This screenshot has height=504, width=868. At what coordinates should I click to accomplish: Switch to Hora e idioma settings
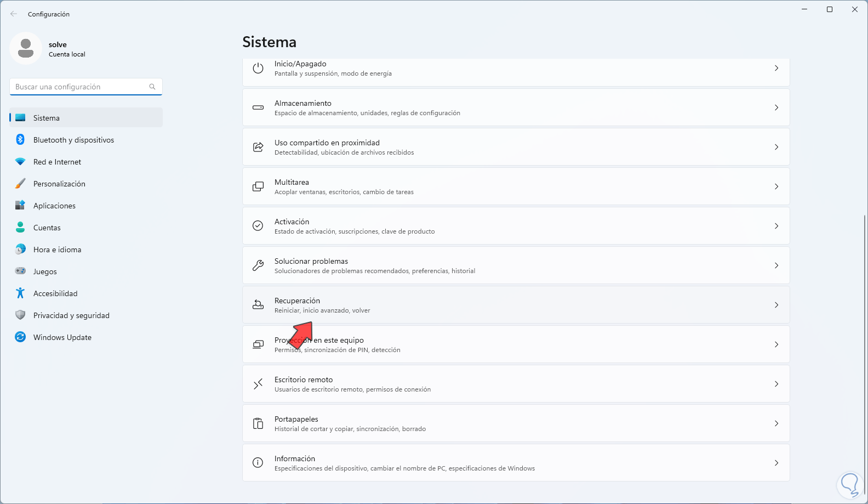pos(57,250)
